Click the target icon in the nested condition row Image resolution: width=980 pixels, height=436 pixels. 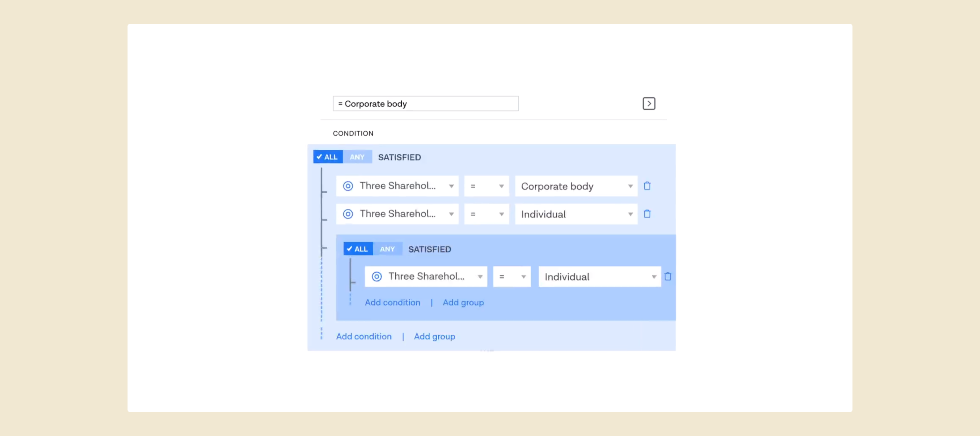(376, 276)
